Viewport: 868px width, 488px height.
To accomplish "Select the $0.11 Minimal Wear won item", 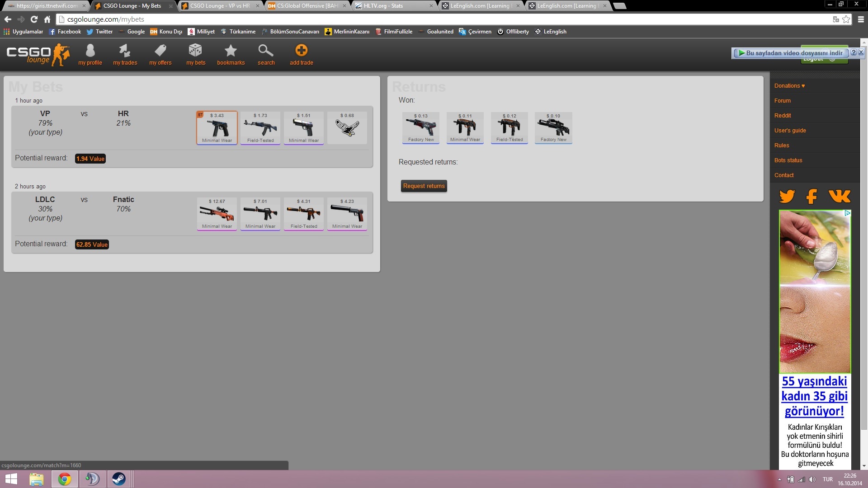I will click(x=465, y=128).
